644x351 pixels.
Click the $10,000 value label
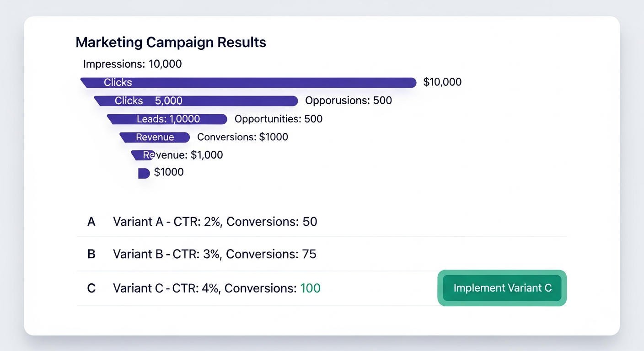click(442, 82)
